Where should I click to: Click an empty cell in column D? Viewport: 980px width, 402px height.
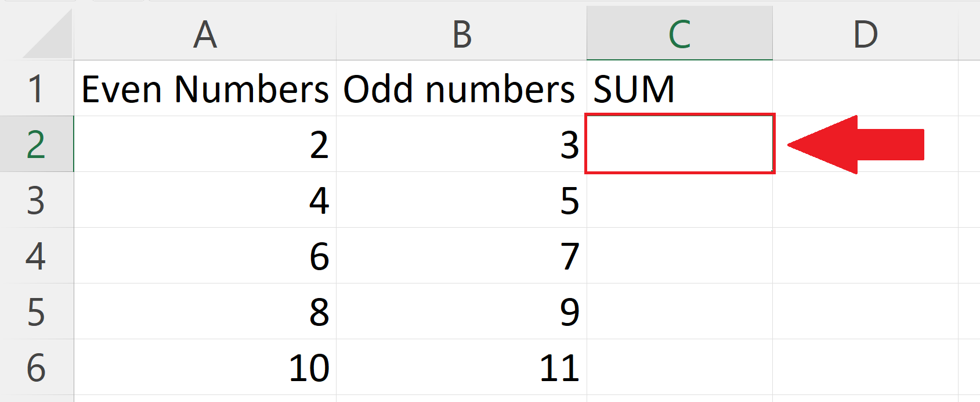pos(867,257)
